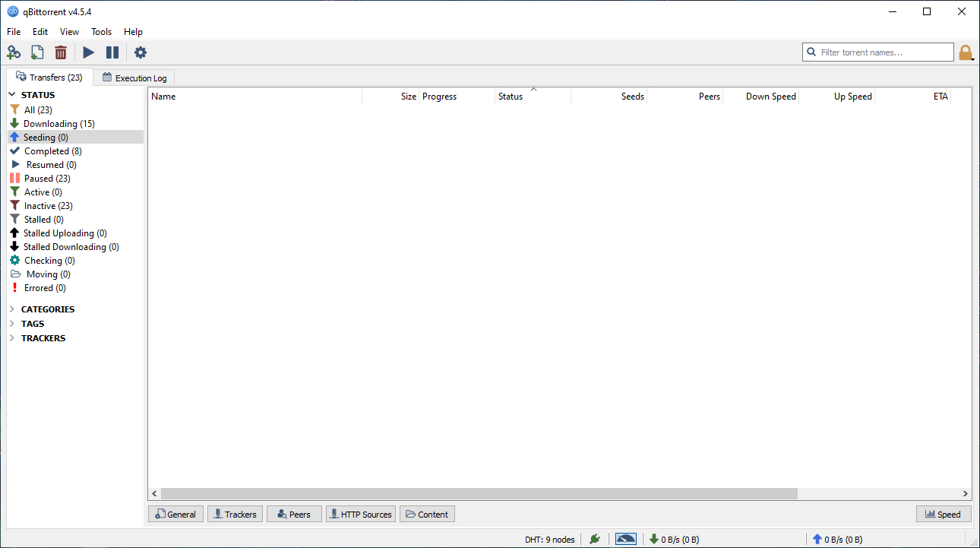Viewport: 980px width, 548px height.
Task: Add a torrent from a link
Action: [x=14, y=52]
